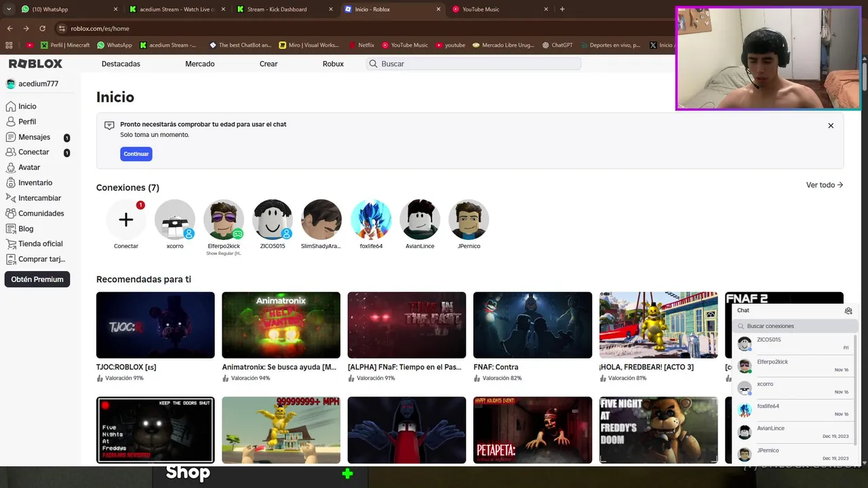This screenshot has width=868, height=488.
Task: Open ZICO5015's connection avatar
Action: coord(273,220)
